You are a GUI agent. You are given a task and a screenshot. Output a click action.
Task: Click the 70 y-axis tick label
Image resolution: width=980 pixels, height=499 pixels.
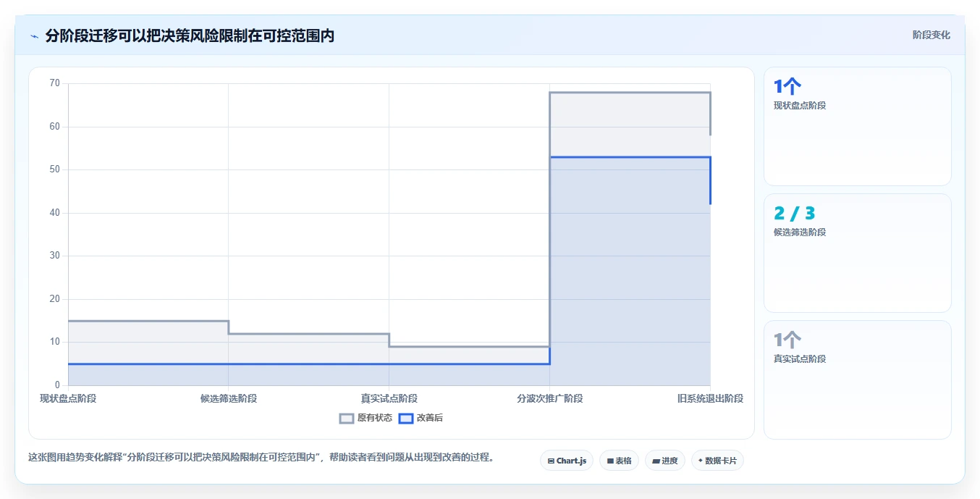point(54,83)
